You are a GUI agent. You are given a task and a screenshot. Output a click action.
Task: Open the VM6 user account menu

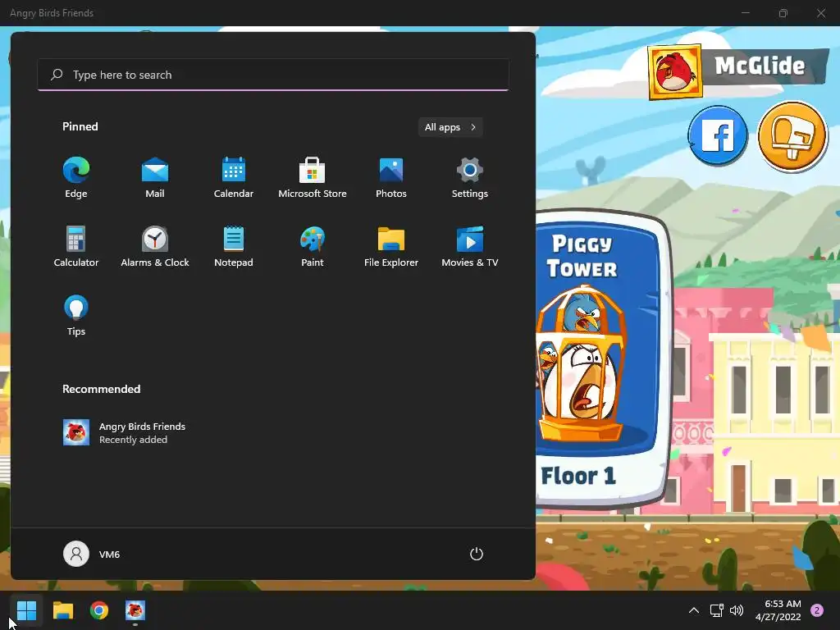[x=92, y=554]
